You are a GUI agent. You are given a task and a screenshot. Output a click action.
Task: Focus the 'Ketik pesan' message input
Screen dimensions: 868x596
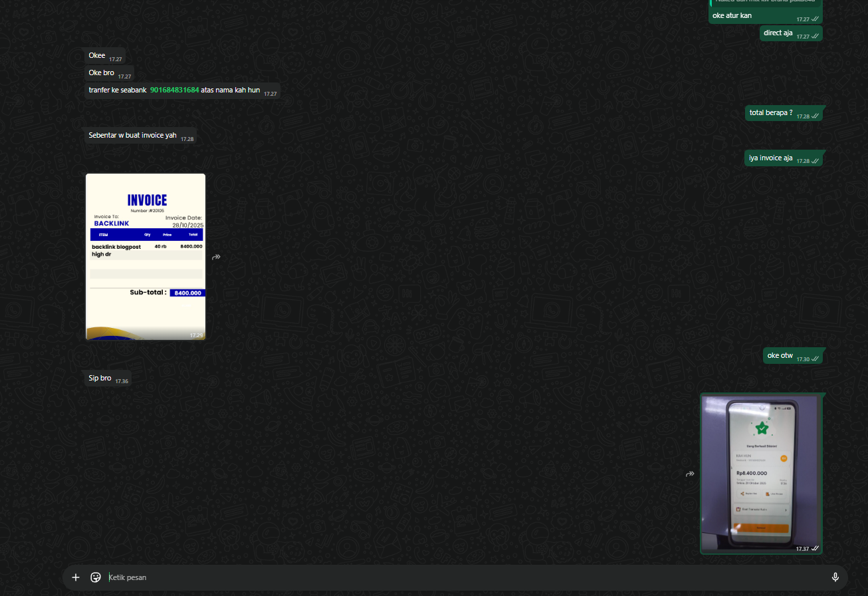[x=459, y=577]
